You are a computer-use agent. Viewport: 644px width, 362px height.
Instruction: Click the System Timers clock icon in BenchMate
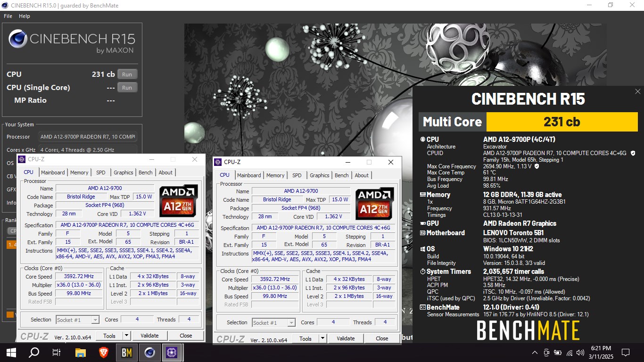point(422,271)
